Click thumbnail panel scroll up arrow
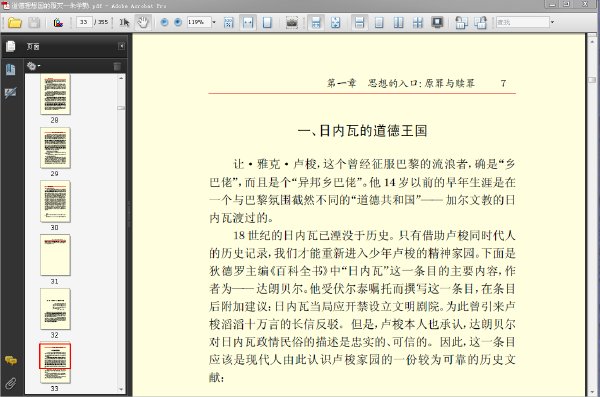 pyautogui.click(x=121, y=78)
